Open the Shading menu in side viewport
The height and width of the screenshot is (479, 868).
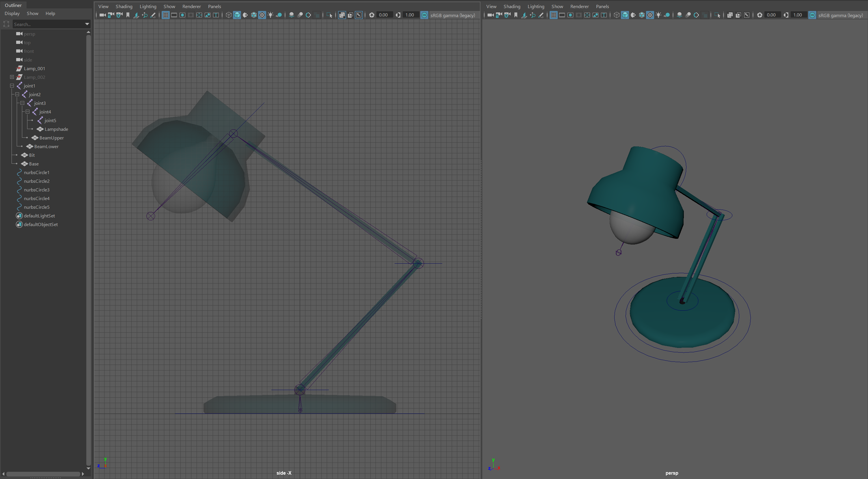coord(124,6)
